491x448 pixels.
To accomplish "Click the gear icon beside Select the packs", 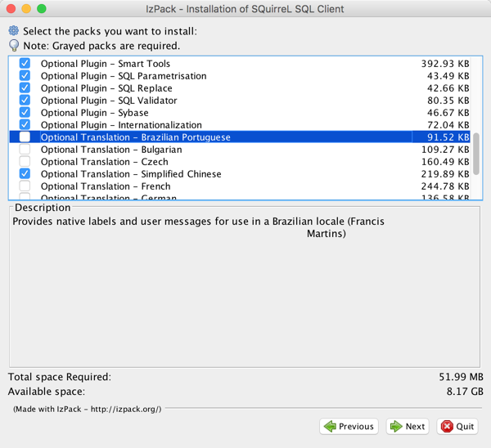I will 13,31.
